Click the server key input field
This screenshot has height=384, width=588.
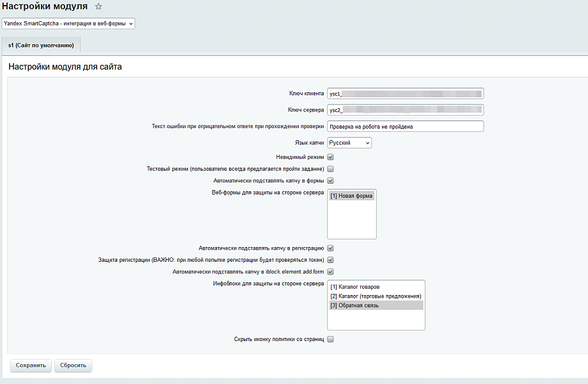405,110
